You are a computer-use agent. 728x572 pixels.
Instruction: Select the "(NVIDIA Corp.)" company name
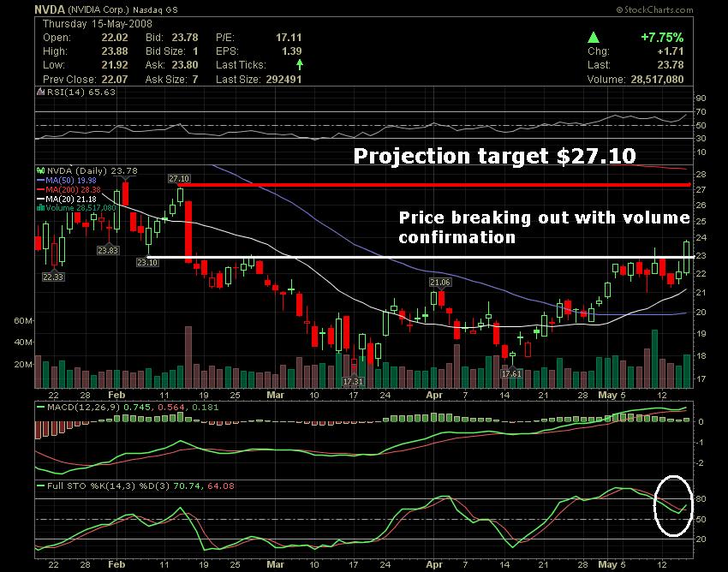pos(98,9)
